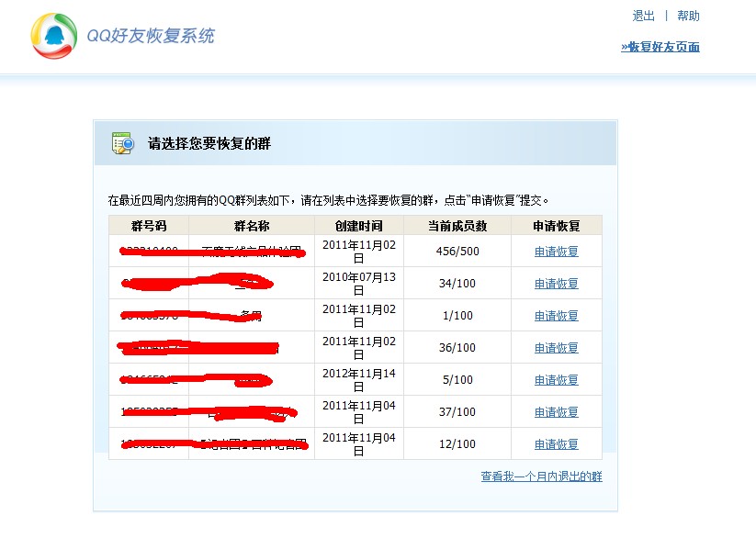Click 申请恢复 for the 34/100 group
Screen dimensions: 756x538
click(x=557, y=284)
